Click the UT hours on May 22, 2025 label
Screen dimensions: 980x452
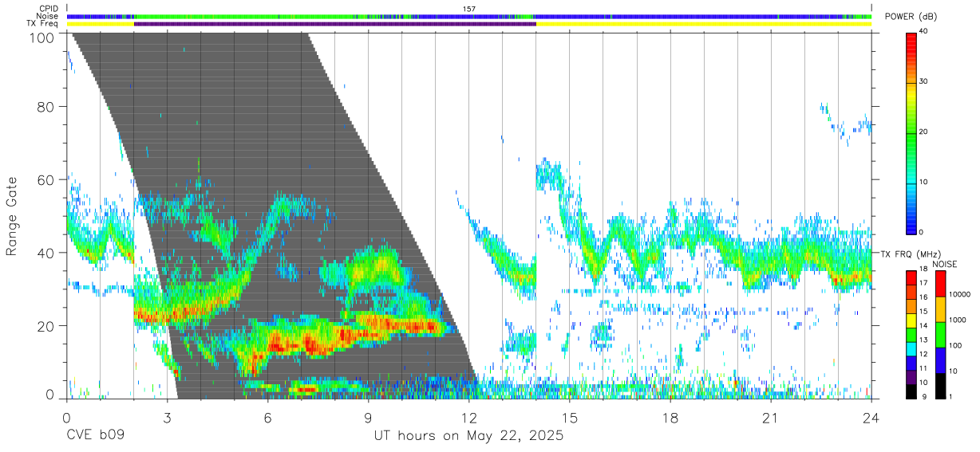click(469, 436)
